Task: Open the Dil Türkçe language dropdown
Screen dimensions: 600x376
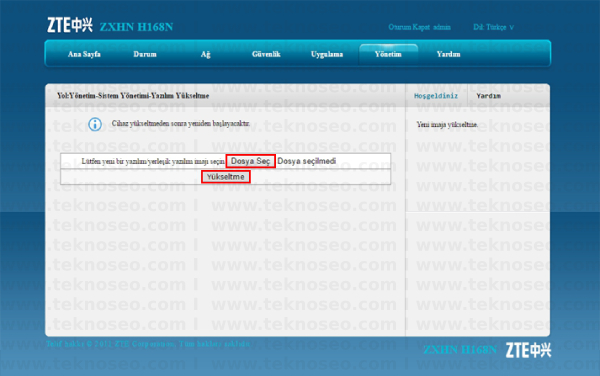Action: coord(493,27)
